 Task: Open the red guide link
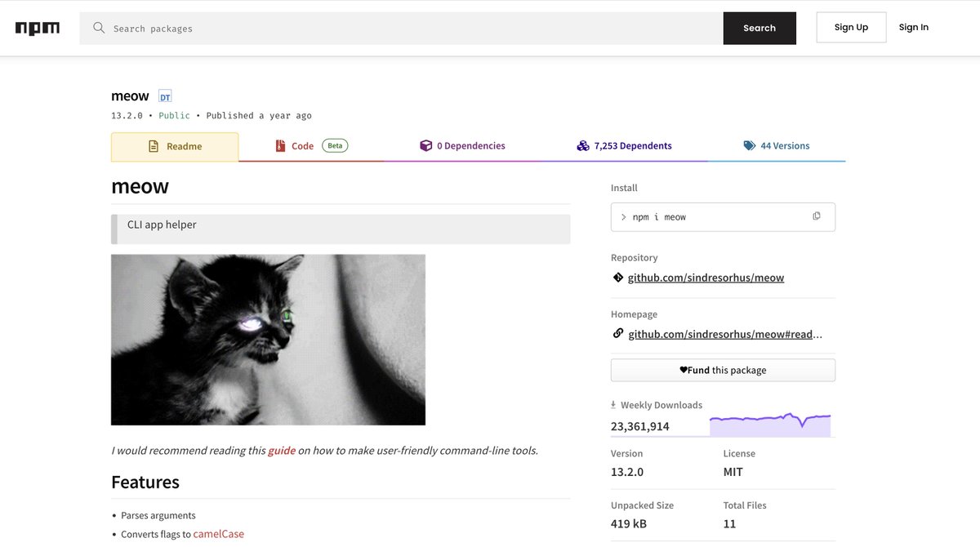(282, 450)
